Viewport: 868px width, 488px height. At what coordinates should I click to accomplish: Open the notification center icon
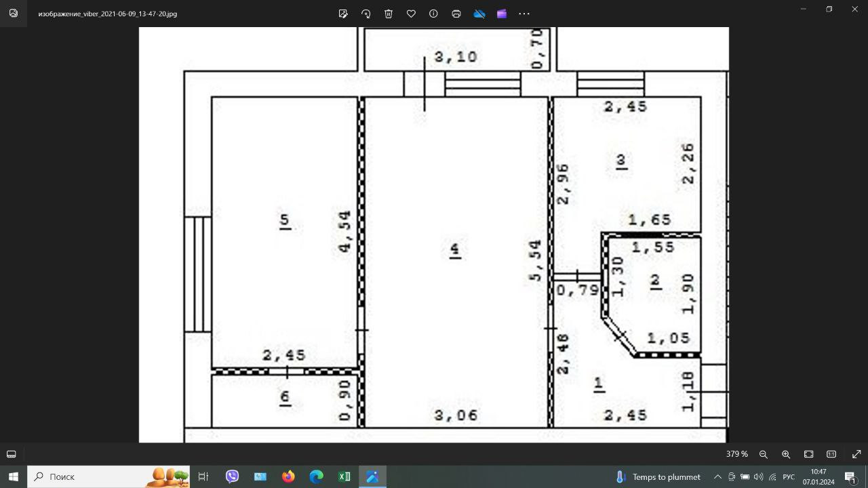click(x=850, y=476)
